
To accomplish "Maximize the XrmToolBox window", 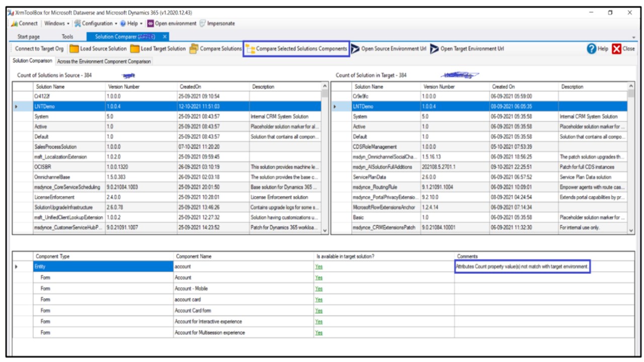I will [610, 13].
